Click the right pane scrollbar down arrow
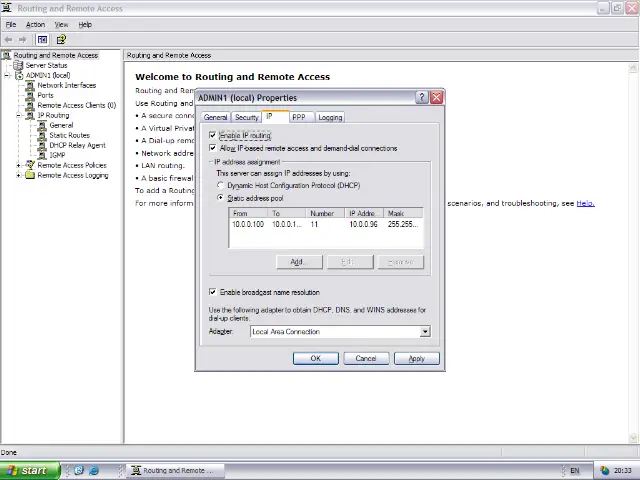Screen dimensions: 640x480 tap(633, 438)
